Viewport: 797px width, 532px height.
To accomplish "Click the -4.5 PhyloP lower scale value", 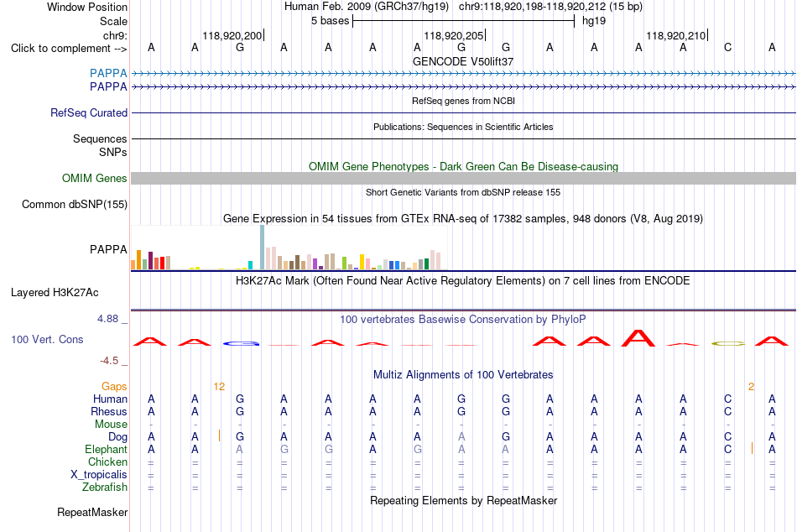I will [109, 361].
